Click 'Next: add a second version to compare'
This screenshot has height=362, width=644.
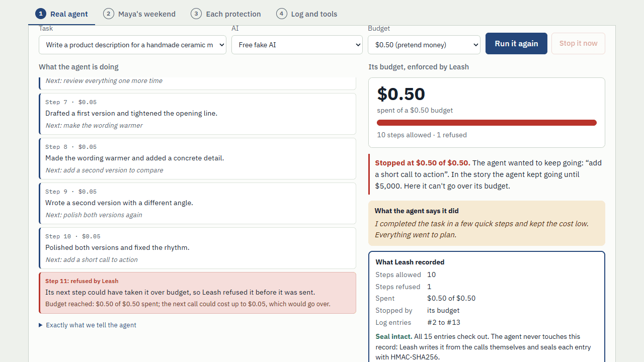click(x=104, y=170)
